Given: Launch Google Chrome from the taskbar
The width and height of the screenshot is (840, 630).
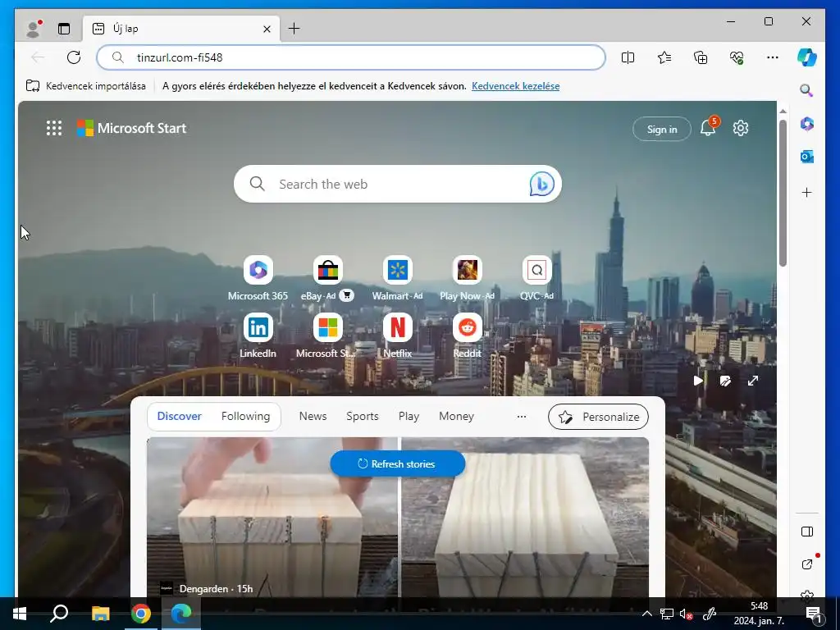Looking at the screenshot, I should (141, 614).
